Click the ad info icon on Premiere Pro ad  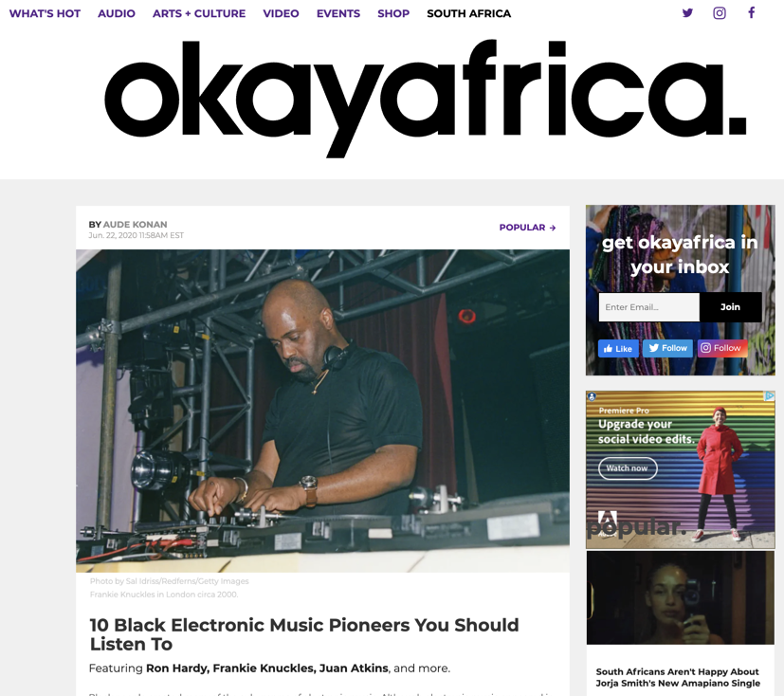point(592,396)
